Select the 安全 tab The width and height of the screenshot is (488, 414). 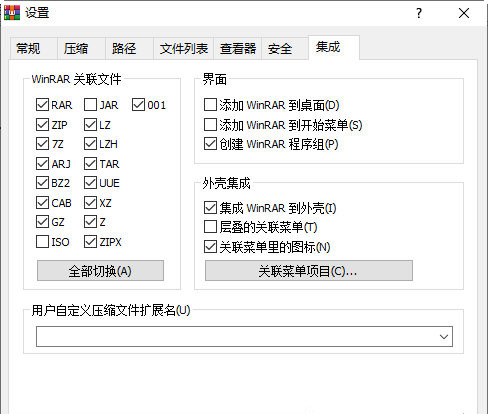[x=285, y=49]
